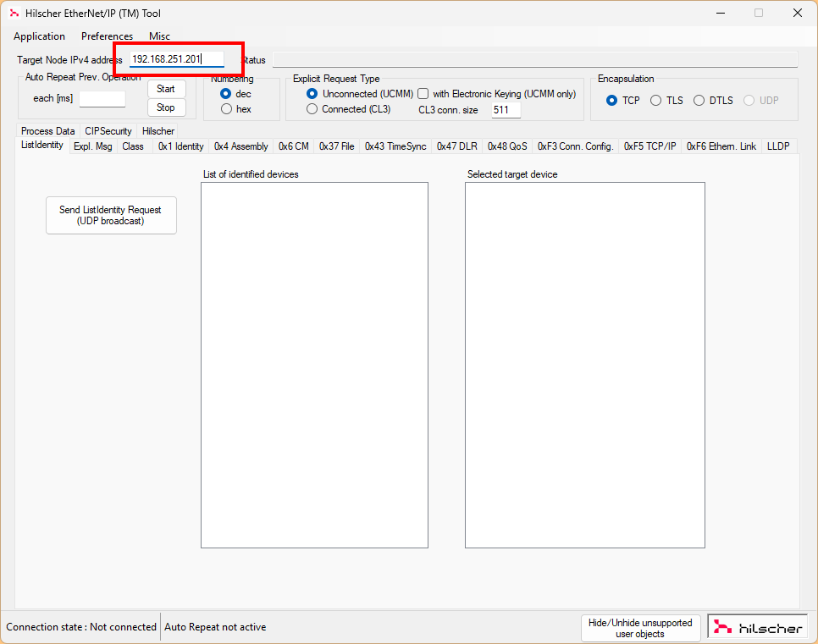Minimize the Hilscher tool window

click(721, 13)
